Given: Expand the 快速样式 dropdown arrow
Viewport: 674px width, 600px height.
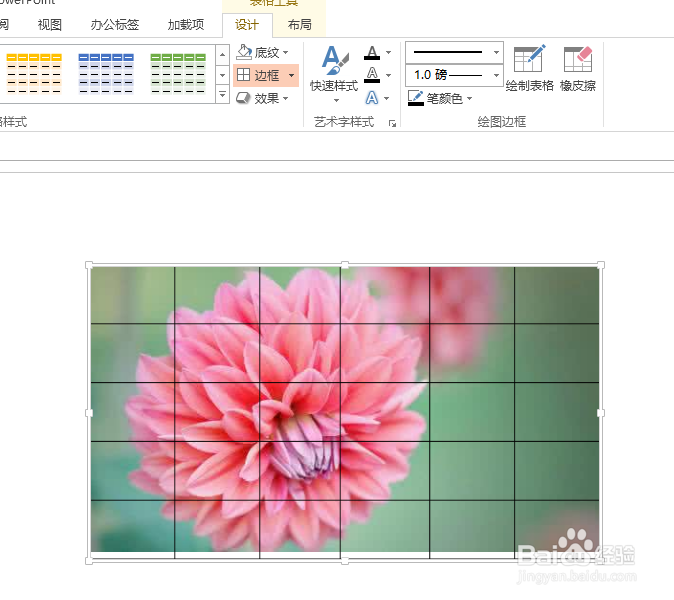Looking at the screenshot, I should click(x=336, y=100).
